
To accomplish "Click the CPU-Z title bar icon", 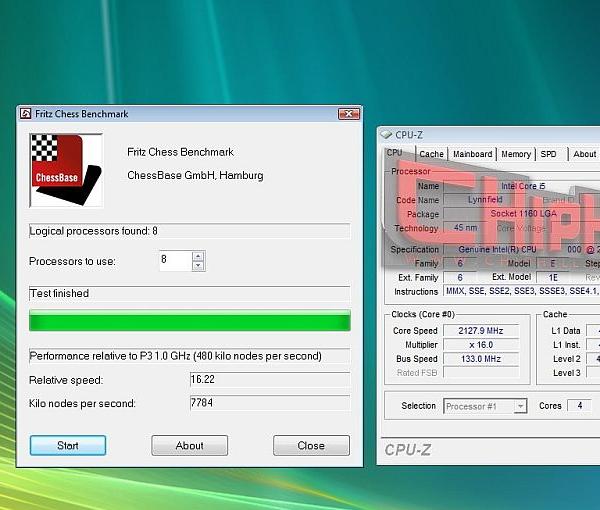I will click(386, 135).
